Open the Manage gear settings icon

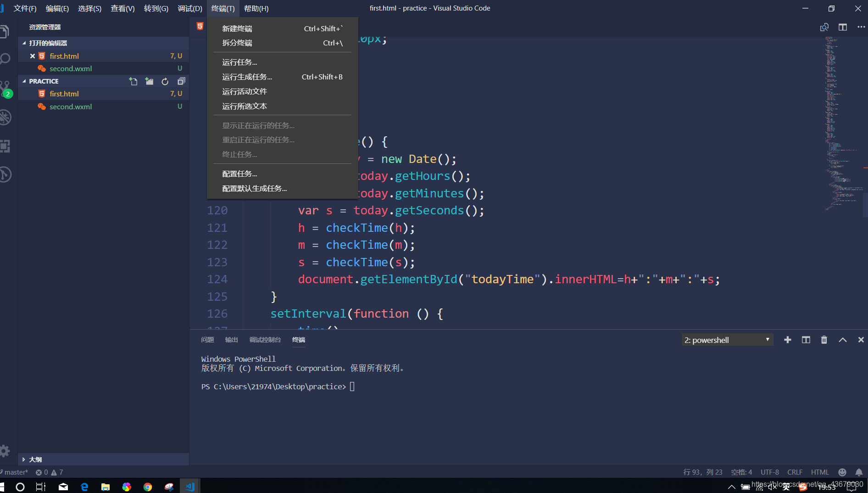(x=5, y=451)
